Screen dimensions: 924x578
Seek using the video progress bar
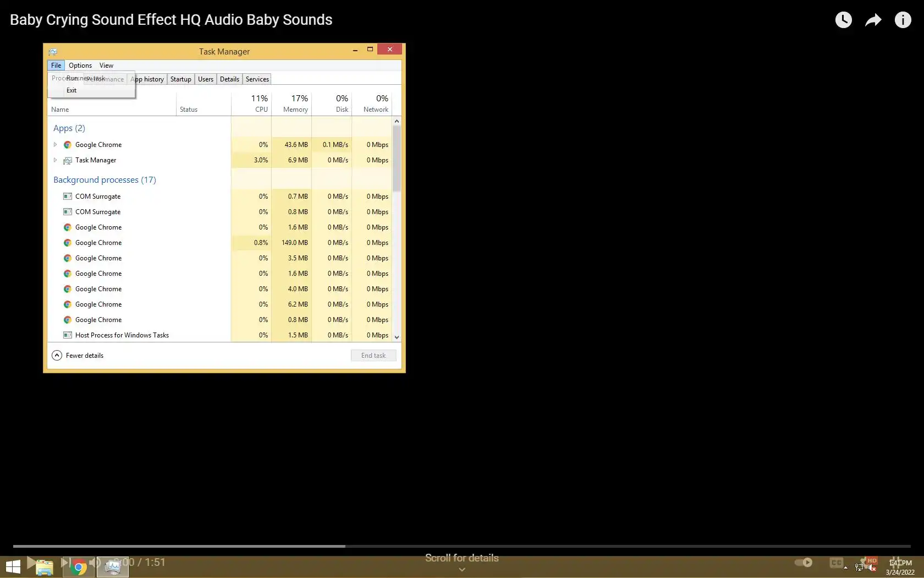tap(462, 546)
